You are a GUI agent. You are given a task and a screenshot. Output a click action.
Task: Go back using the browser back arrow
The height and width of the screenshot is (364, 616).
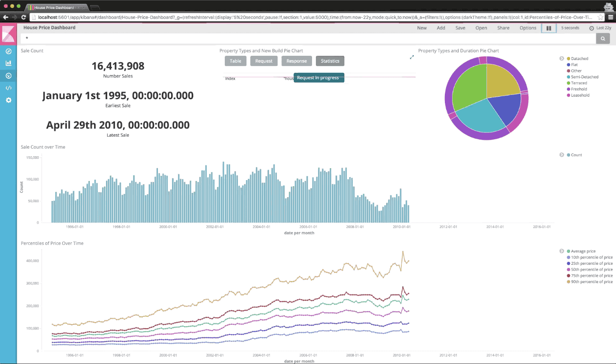6,17
